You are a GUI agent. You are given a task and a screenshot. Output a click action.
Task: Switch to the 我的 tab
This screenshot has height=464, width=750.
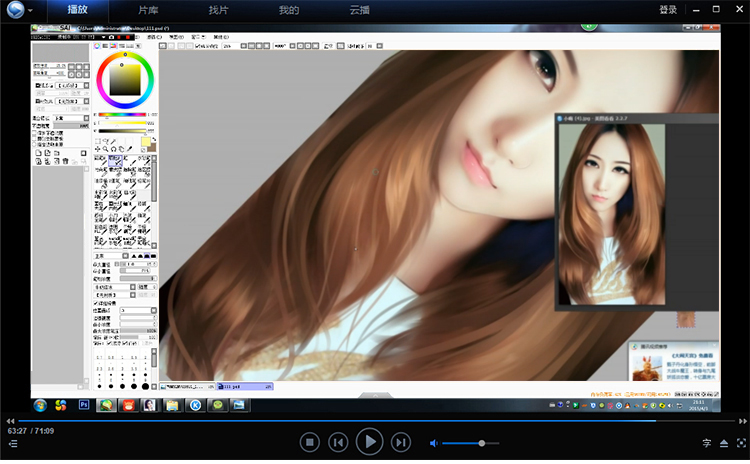289,10
